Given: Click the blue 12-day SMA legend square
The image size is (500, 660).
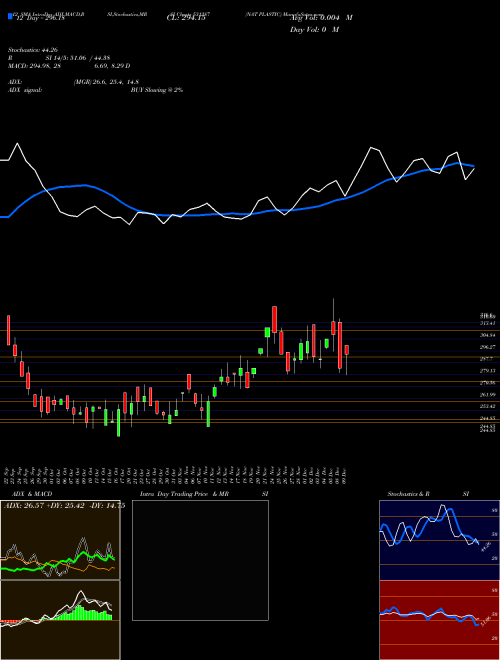Looking at the screenshot, I should (x=11, y=16).
